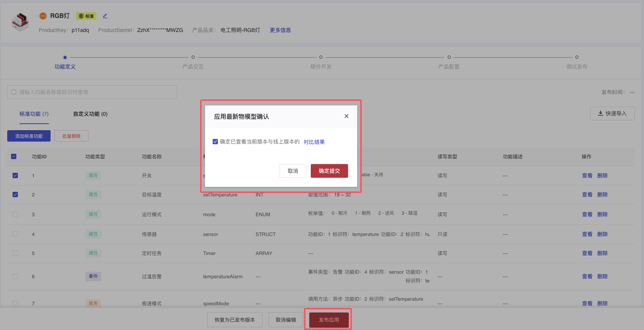Click the ProductSecret masked value
The image size is (644, 330).
tap(160, 30)
